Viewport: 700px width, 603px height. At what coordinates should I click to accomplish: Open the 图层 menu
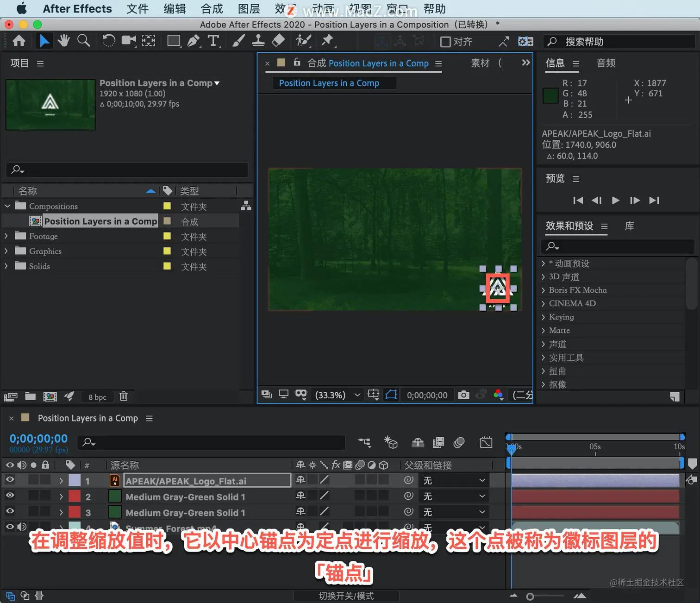click(249, 9)
